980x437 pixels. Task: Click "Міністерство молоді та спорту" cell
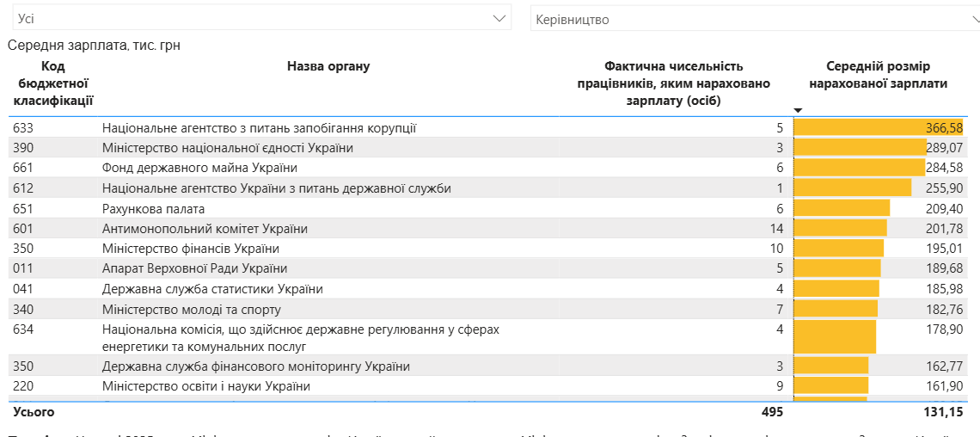point(191,310)
